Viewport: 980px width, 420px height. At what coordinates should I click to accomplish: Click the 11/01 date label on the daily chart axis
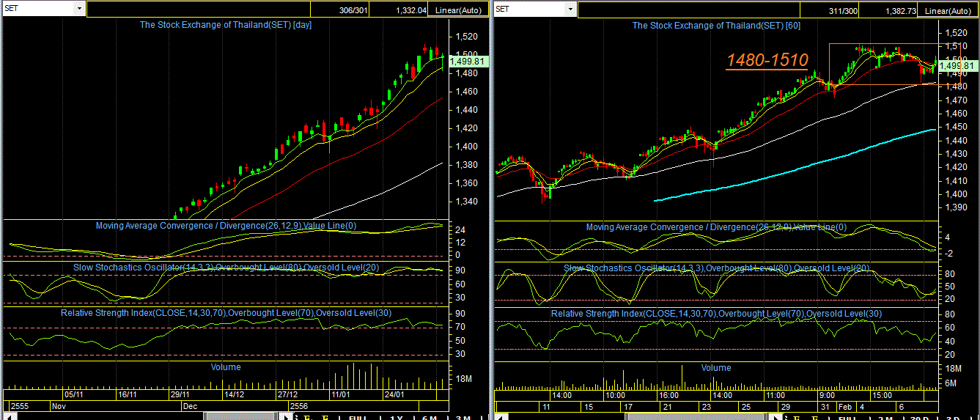click(340, 394)
